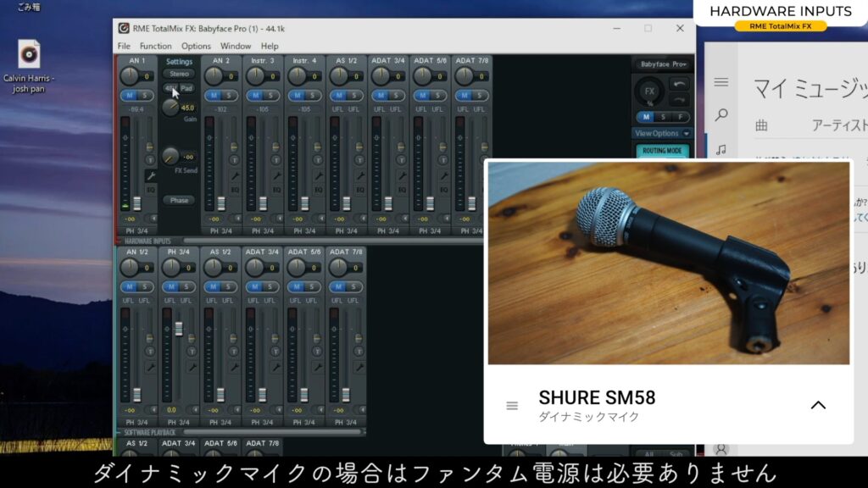Click the pan knob on the AN 1 channel
868x488 pixels.
130,75
